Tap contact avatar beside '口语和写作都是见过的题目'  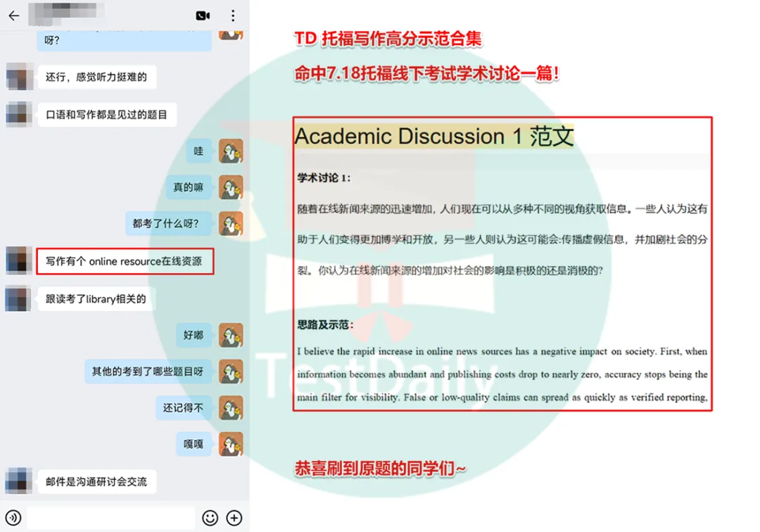pos(19,114)
